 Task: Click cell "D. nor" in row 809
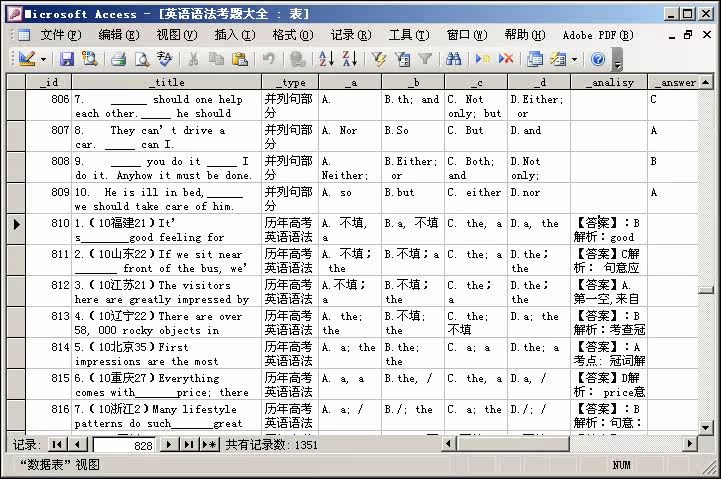(539, 198)
